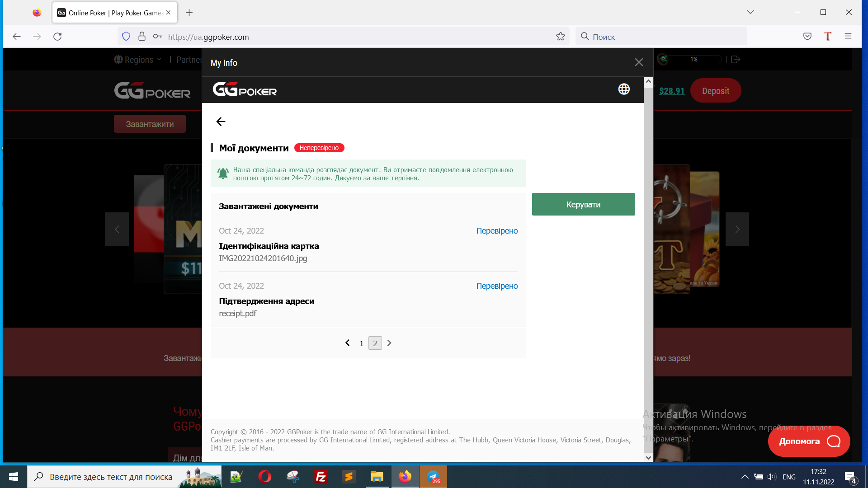
Task: Click the browser forward button
Action: pos(37,37)
